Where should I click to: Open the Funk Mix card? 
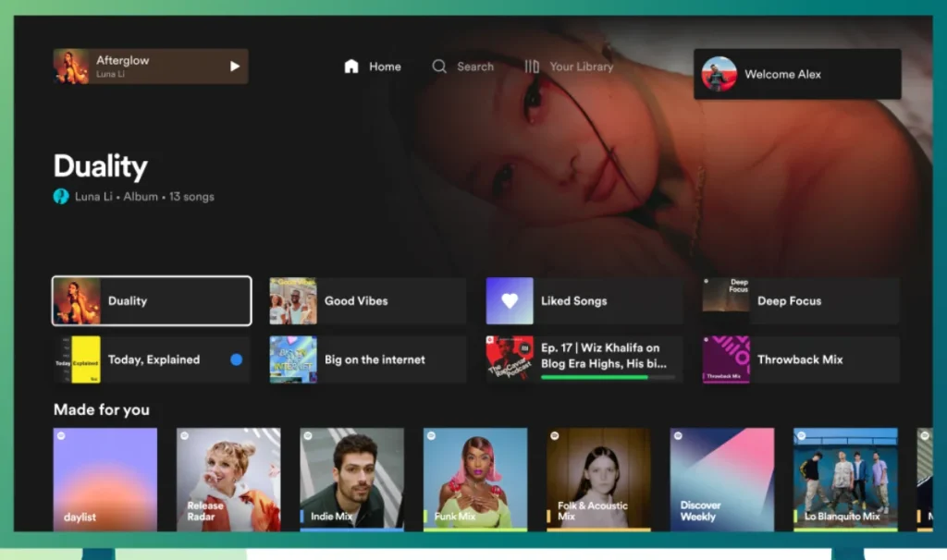[x=475, y=480]
